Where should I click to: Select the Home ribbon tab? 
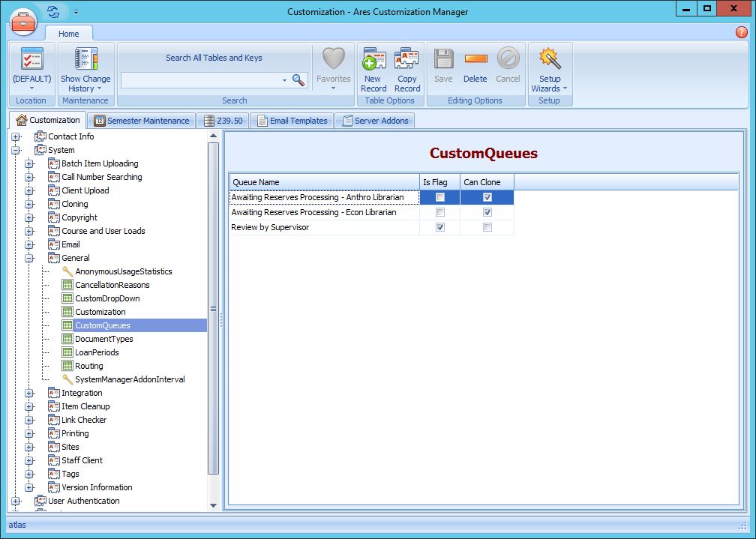coord(68,33)
